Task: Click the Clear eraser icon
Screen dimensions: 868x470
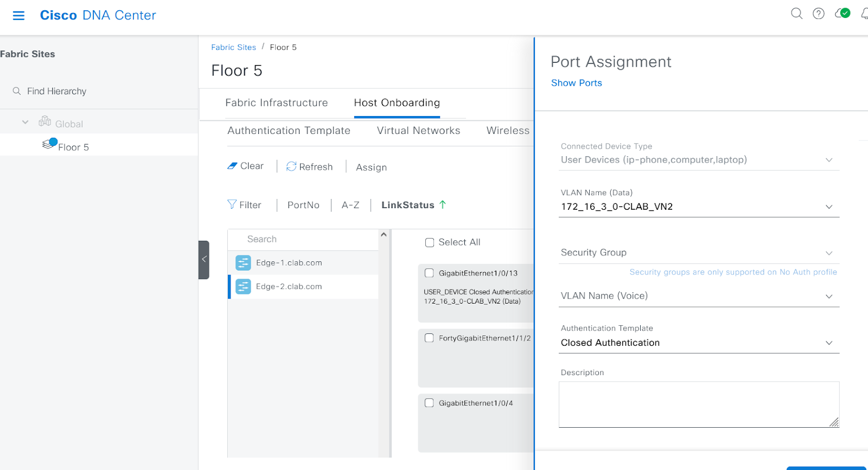Action: (x=232, y=166)
